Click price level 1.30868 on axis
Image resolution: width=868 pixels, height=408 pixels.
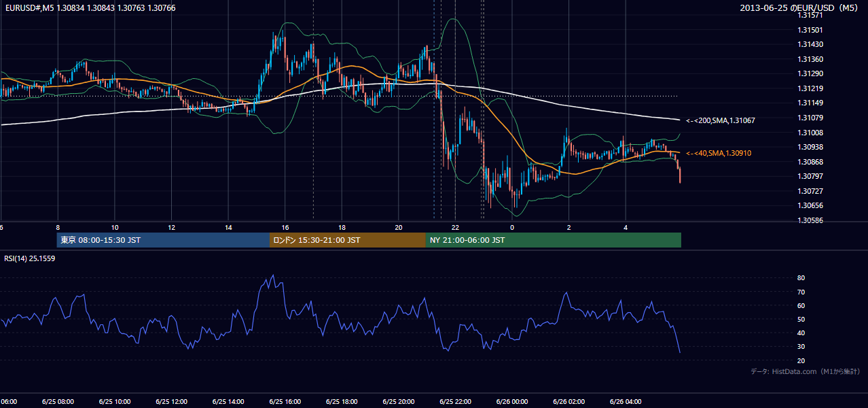pyautogui.click(x=810, y=162)
